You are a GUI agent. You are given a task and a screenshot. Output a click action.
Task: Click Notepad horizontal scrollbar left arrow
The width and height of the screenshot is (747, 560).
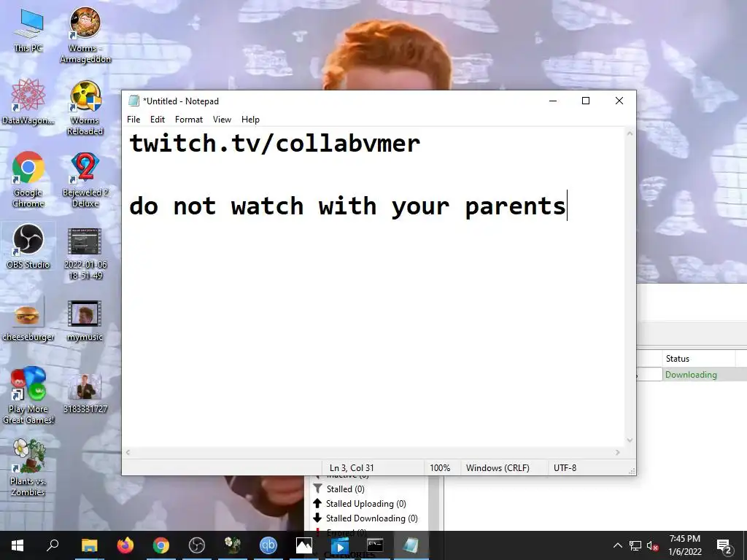pyautogui.click(x=128, y=452)
